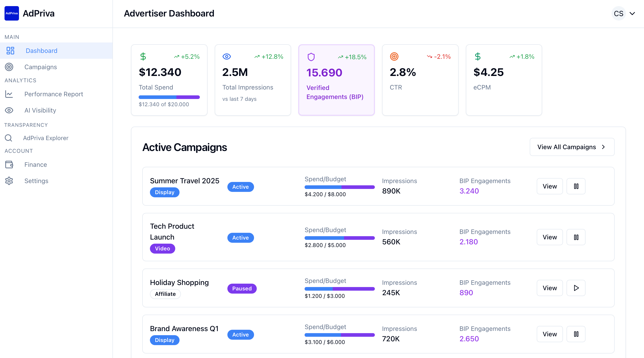This screenshot has width=644, height=358.
Task: Click the AdPriva Explorer magnifier icon
Action: tap(9, 138)
